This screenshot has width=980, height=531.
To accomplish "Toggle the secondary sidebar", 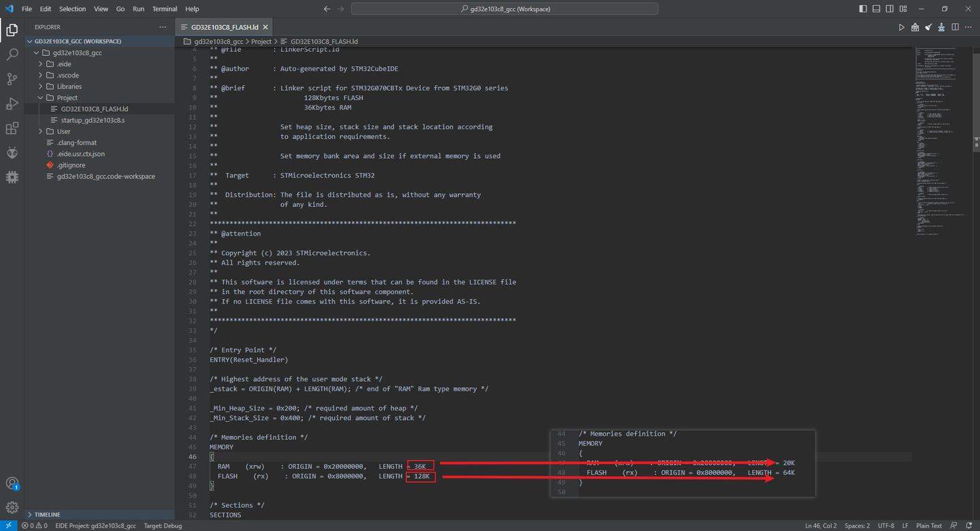I will 889,8.
